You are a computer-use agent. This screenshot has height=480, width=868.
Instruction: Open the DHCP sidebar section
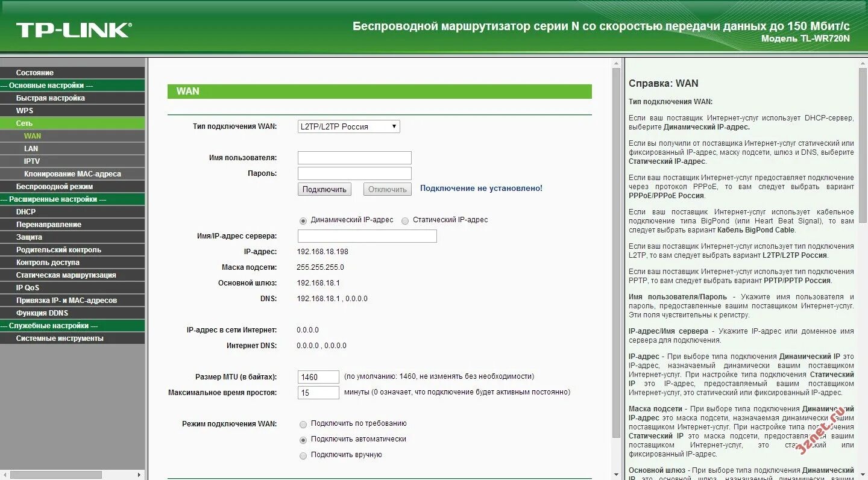[x=72, y=211]
